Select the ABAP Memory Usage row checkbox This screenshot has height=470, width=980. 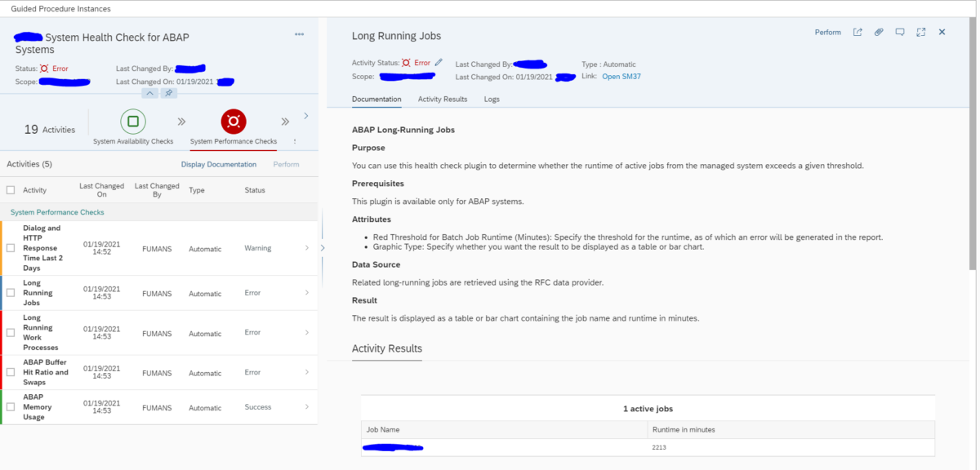(11, 406)
